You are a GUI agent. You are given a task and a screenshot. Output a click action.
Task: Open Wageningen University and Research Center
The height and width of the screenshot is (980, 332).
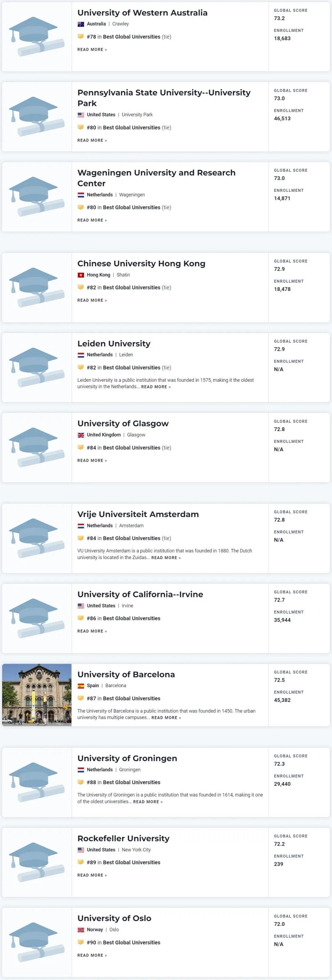click(156, 178)
